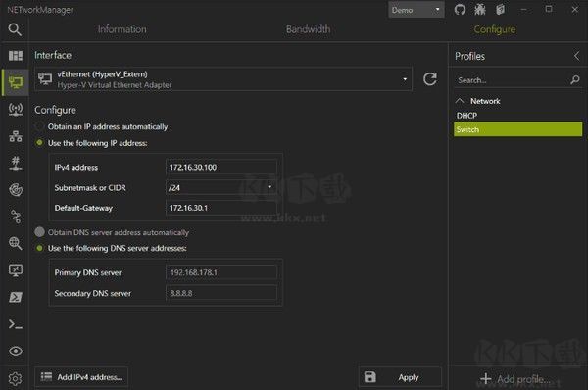Open the IP Scanner network icon
Screen dimensions: 588x390
click(16, 136)
